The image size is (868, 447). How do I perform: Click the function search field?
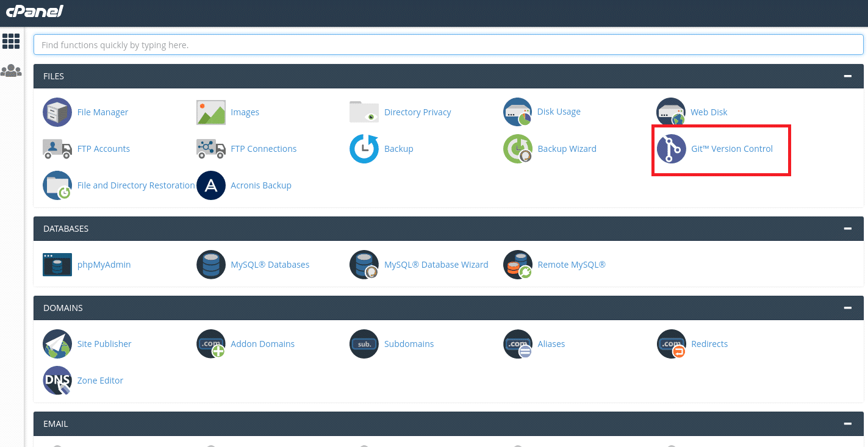pyautogui.click(x=450, y=45)
